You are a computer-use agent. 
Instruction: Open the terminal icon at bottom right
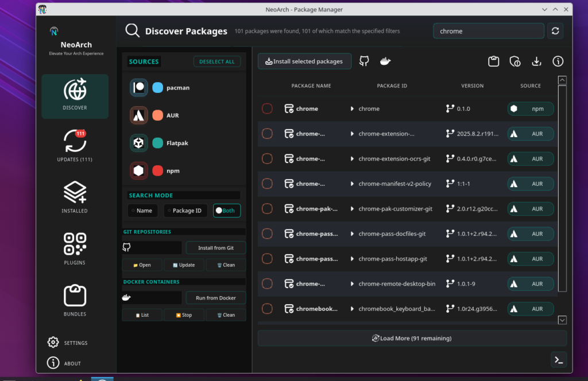click(559, 360)
